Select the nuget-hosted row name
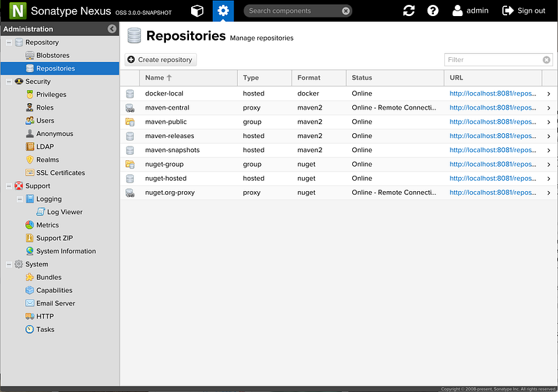 pos(165,179)
